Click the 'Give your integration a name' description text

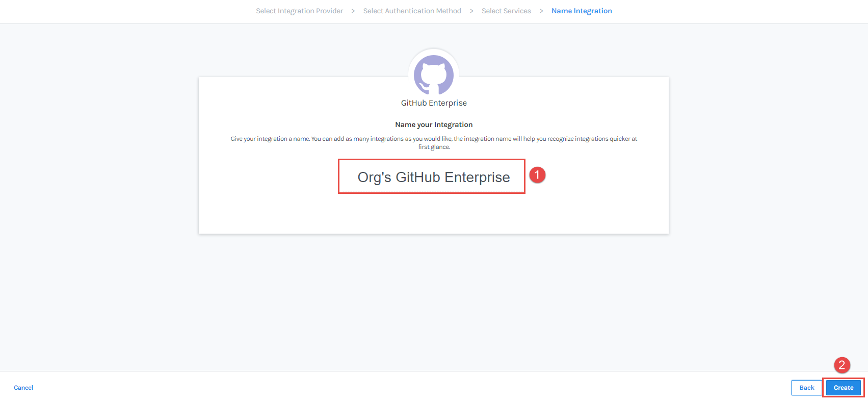(x=434, y=143)
